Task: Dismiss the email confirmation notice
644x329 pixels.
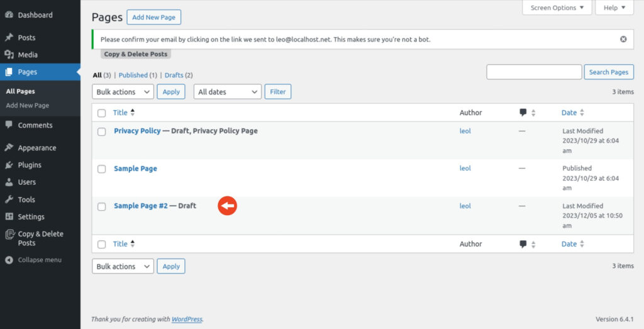Action: [x=623, y=39]
